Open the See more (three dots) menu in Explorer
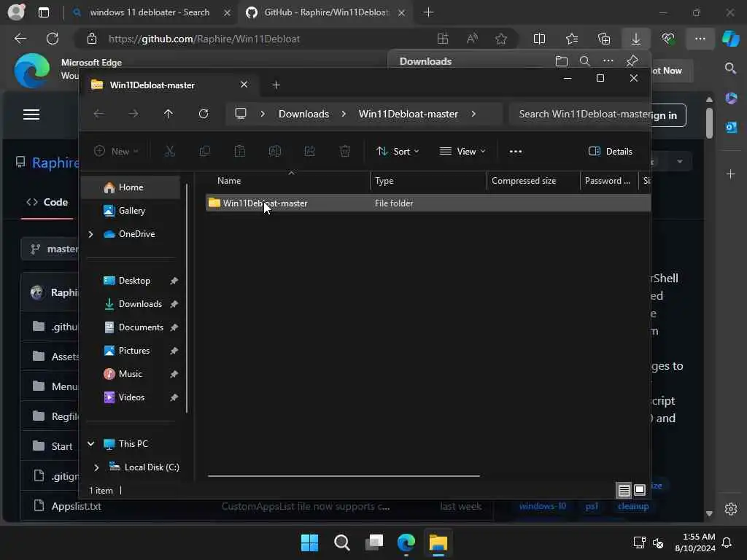This screenshot has height=560, width=747. (x=516, y=152)
